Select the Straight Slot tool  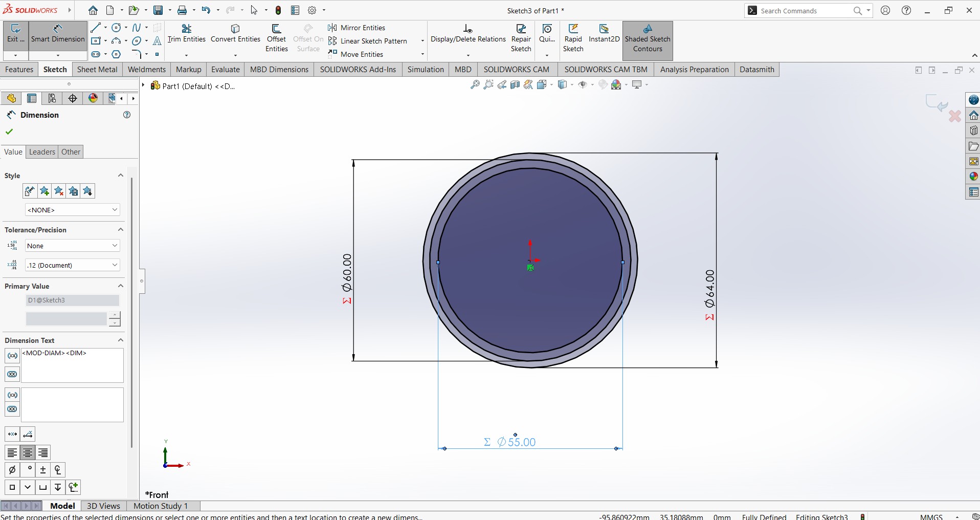click(x=96, y=54)
